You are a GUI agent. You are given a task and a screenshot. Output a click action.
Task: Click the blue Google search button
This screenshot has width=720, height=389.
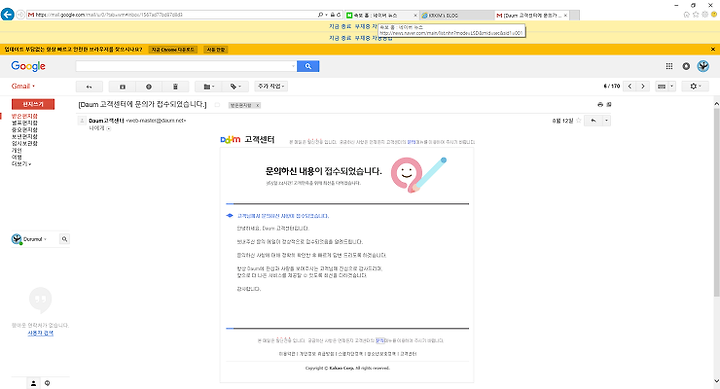click(308, 66)
